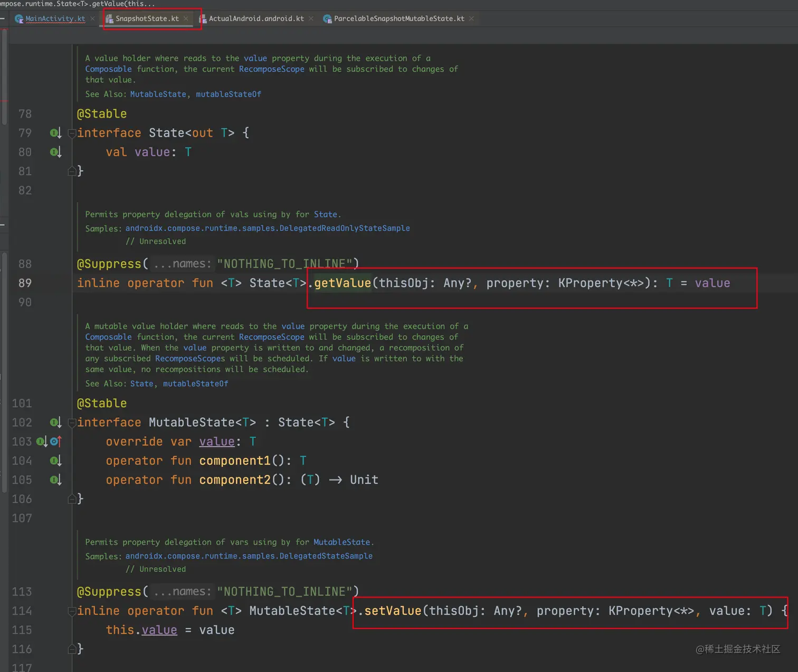Click line number 89 in gutter
The height and width of the screenshot is (672, 798).
tap(25, 283)
